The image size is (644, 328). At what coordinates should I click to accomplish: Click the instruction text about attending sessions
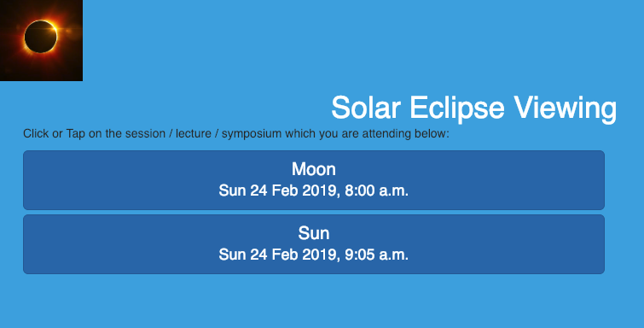pos(236,134)
